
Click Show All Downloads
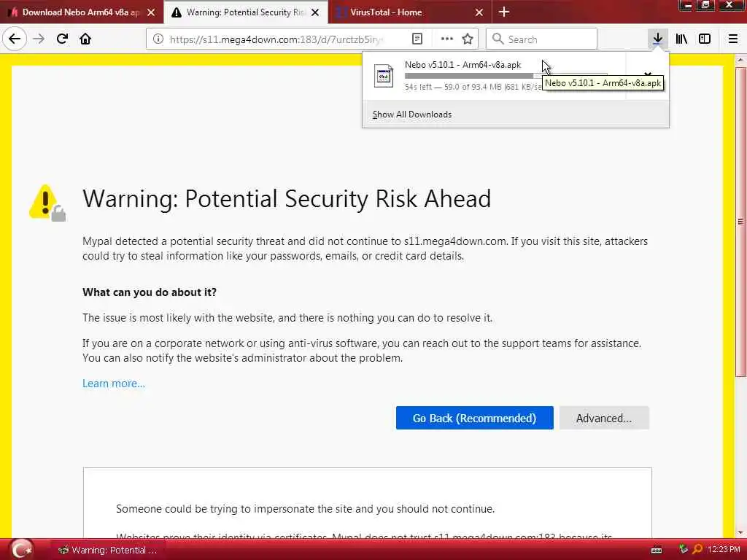[x=412, y=114]
